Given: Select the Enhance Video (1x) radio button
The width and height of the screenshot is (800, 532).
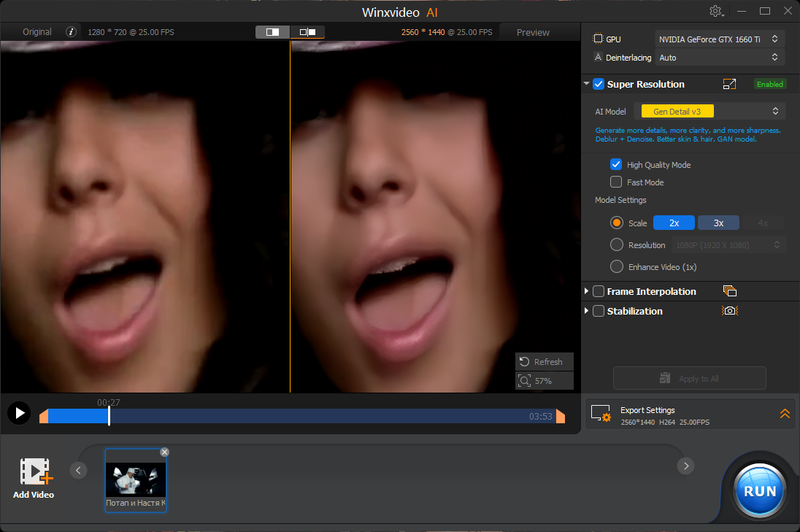Looking at the screenshot, I should (617, 267).
